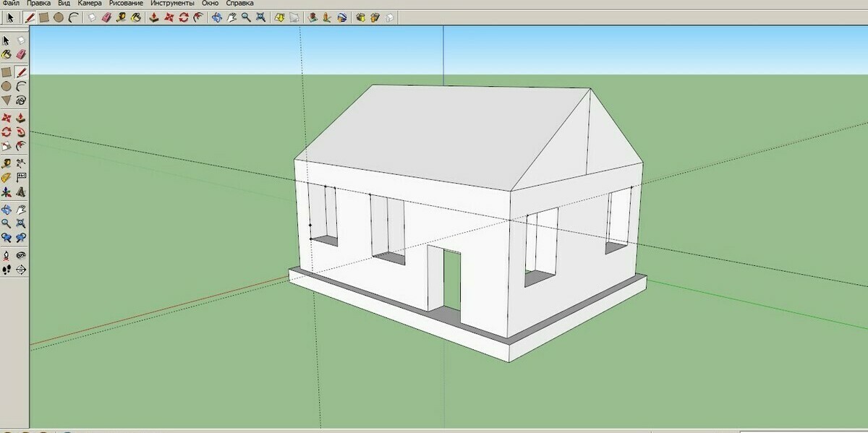The image size is (868, 433).
Task: Select the Walk footprints tool
Action: [7, 269]
